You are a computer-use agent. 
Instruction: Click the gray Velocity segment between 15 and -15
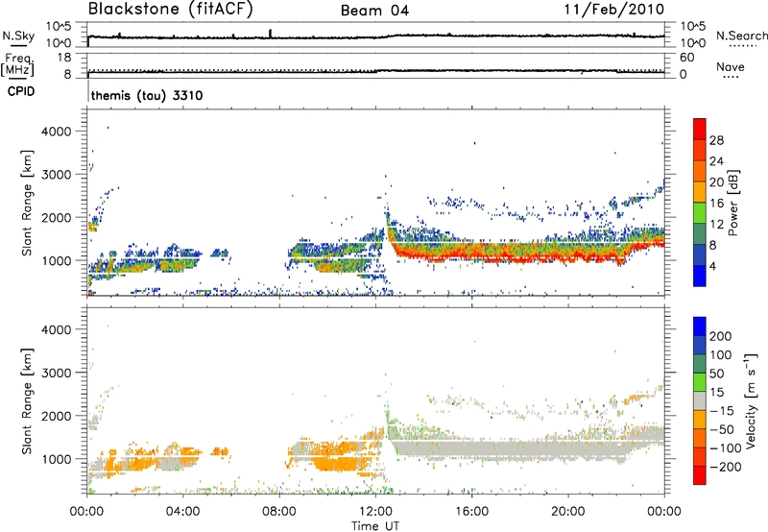point(700,400)
